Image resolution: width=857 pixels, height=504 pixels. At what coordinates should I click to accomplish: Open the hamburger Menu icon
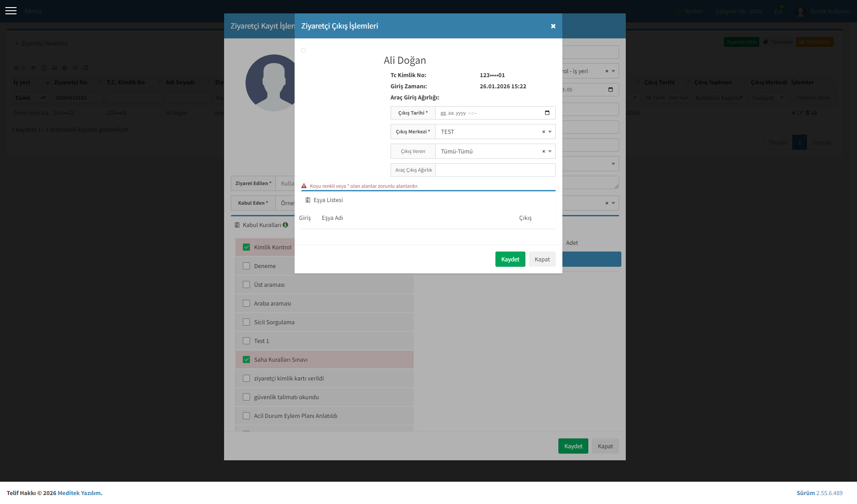[x=11, y=11]
